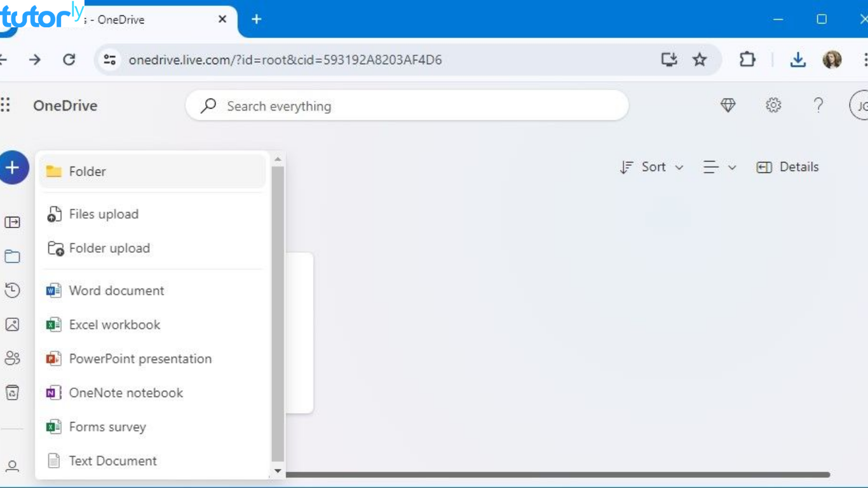Image resolution: width=868 pixels, height=488 pixels.
Task: Create a new Excel workbook
Action: pyautogui.click(x=153, y=325)
